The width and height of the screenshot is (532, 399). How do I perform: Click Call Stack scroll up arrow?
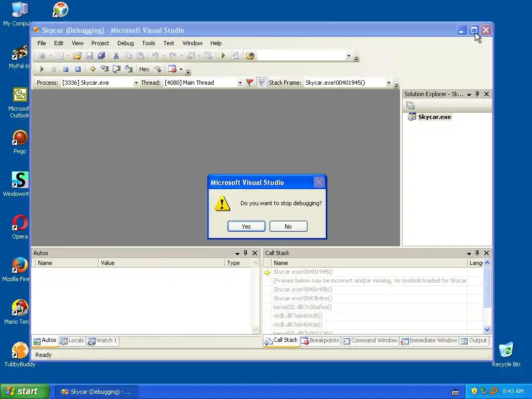pos(487,262)
